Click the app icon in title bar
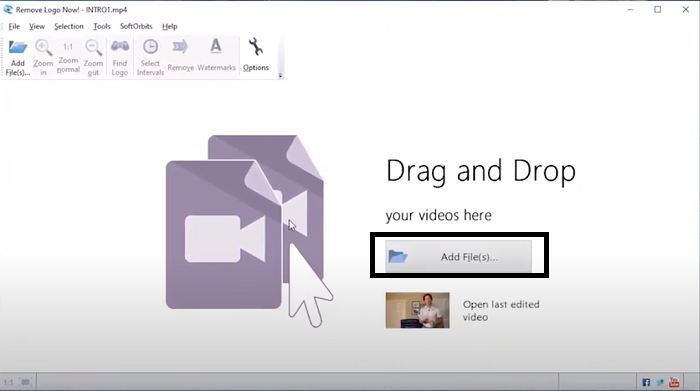The height and width of the screenshot is (391, 700). point(8,9)
